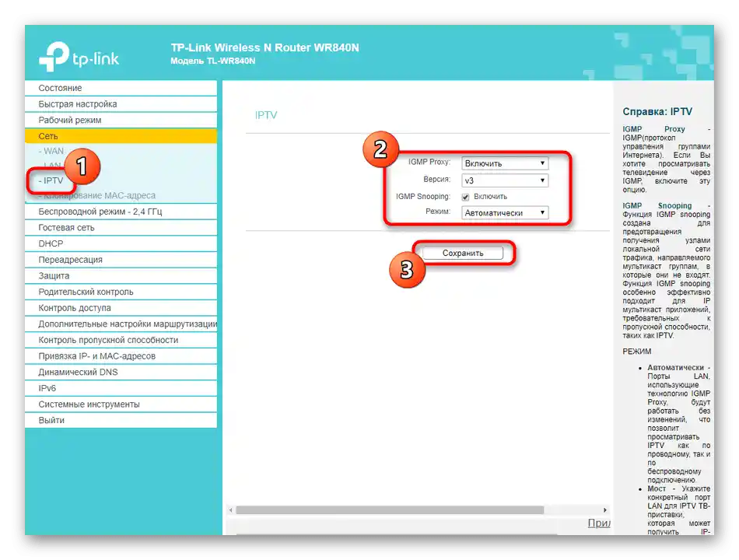Open Переадресация menu section
739x560 pixels.
tap(121, 260)
